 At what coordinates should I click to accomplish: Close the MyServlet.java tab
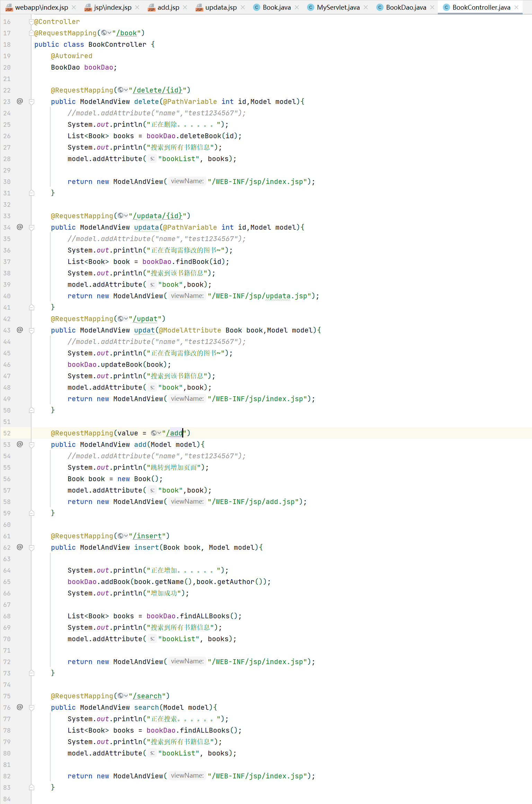(366, 7)
